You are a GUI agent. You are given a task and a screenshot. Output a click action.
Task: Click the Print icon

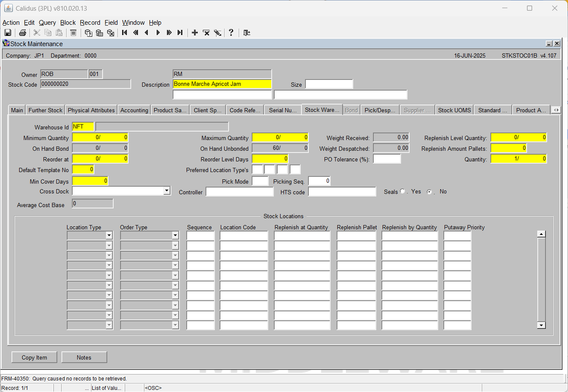(x=23, y=32)
